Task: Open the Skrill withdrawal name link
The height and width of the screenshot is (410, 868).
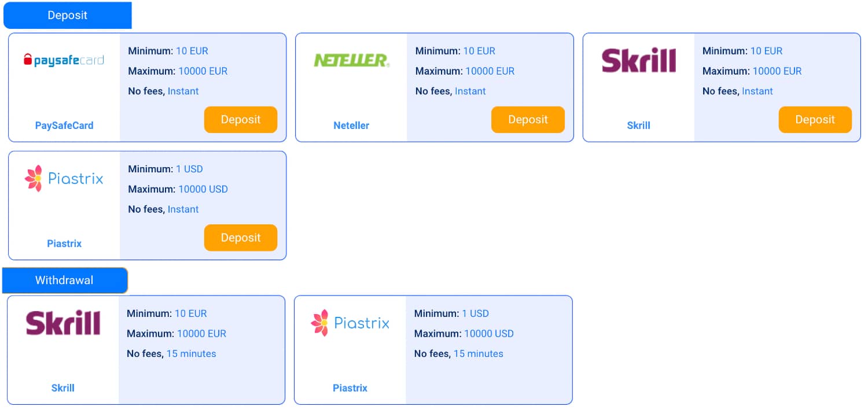Action: point(63,388)
